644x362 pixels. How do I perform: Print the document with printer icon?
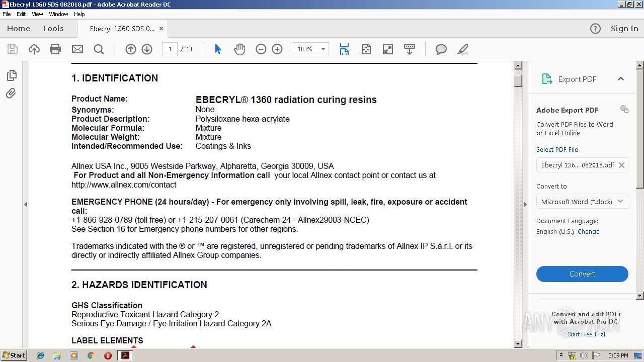(x=55, y=49)
